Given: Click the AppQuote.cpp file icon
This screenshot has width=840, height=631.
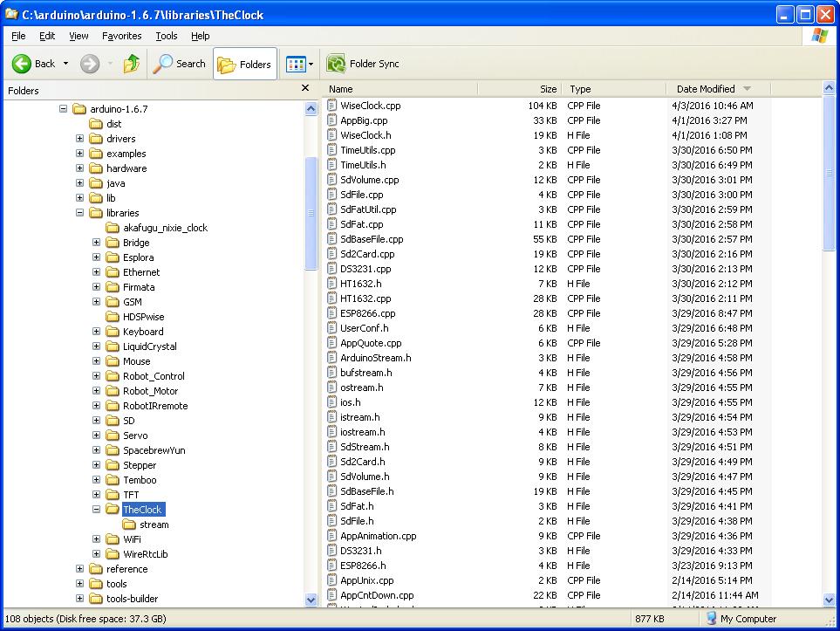Looking at the screenshot, I should 332,343.
